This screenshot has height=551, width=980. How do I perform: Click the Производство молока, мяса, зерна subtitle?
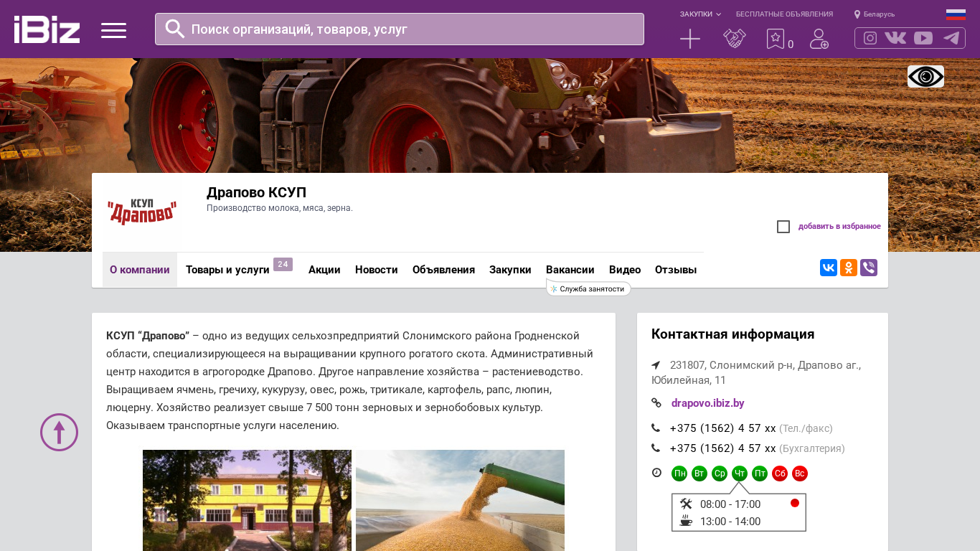pyautogui.click(x=280, y=208)
